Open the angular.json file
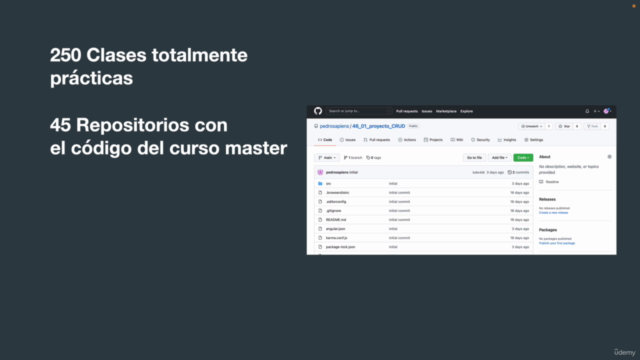Viewport: 640px width, 360px height. click(x=336, y=229)
